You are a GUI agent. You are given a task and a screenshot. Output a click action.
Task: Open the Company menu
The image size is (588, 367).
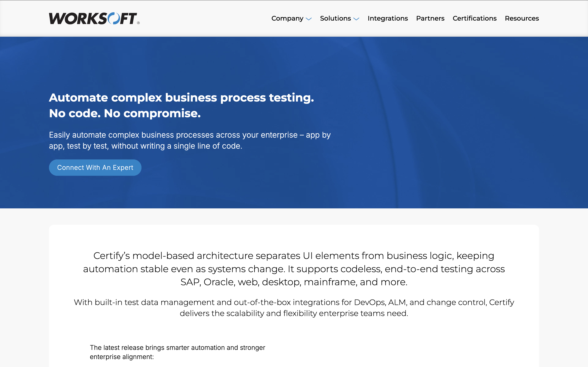287,18
